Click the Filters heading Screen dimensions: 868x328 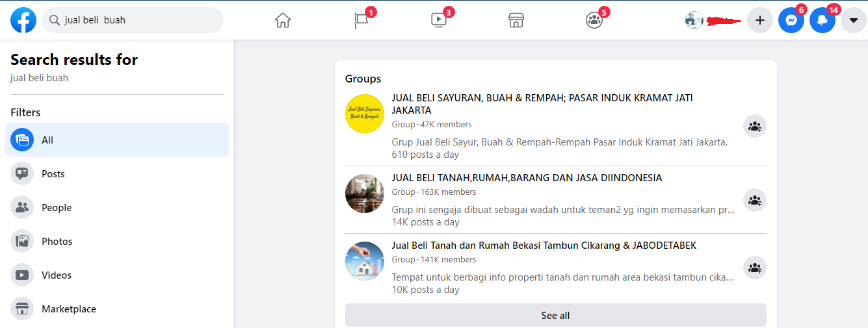click(25, 112)
